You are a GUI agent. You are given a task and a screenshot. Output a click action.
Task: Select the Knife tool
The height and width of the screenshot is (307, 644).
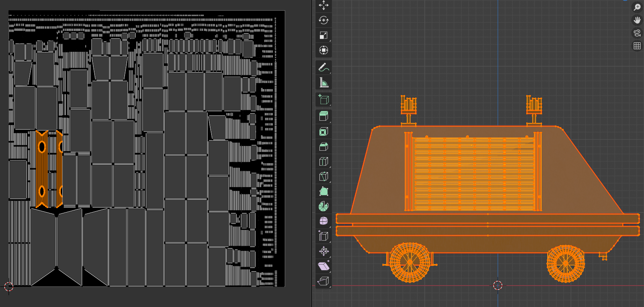point(324,176)
